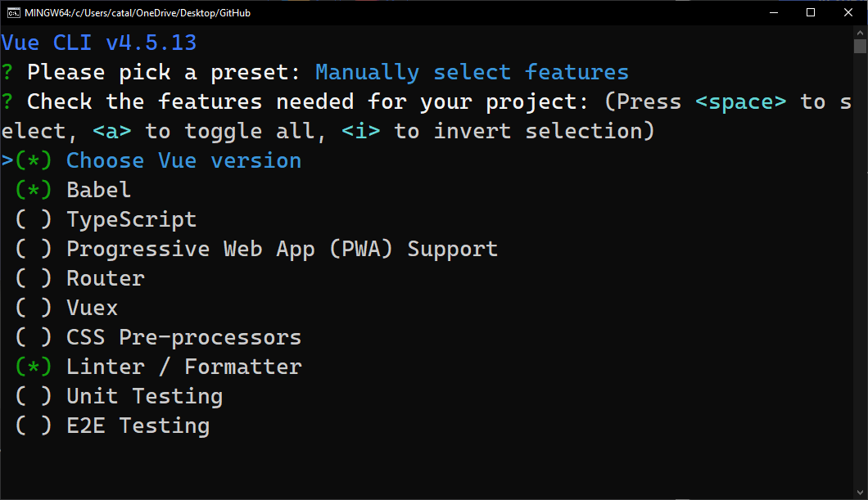Screen dimensions: 868x500
Task: Maximize the terminal window
Action: coord(811,13)
